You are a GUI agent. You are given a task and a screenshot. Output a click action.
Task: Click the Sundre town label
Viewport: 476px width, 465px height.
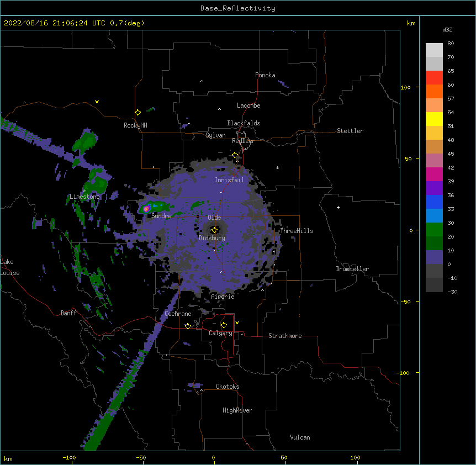coord(161,216)
